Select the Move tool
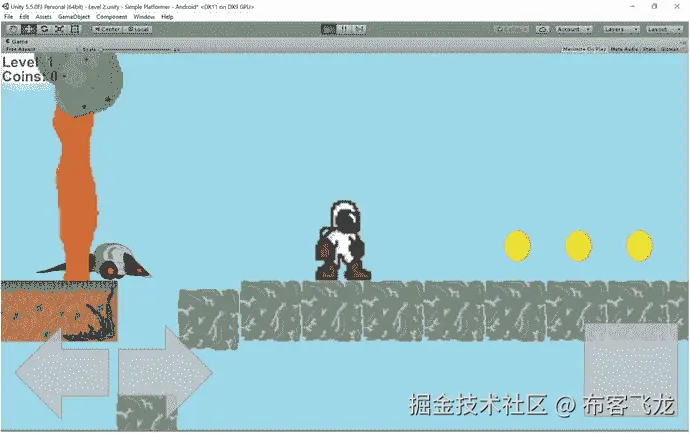 point(29,29)
